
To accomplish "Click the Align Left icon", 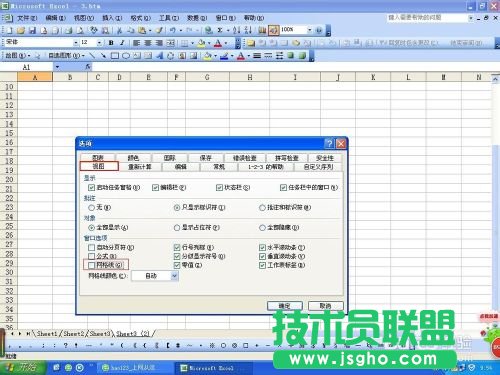I will click(x=136, y=43).
